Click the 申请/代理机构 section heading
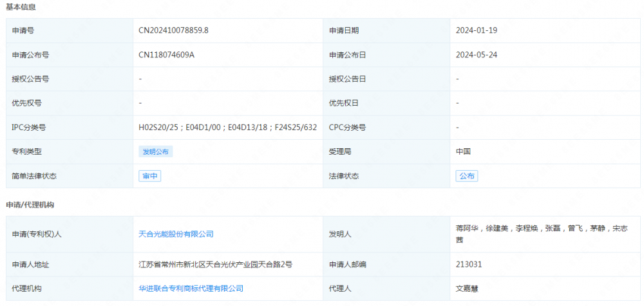 coord(30,205)
